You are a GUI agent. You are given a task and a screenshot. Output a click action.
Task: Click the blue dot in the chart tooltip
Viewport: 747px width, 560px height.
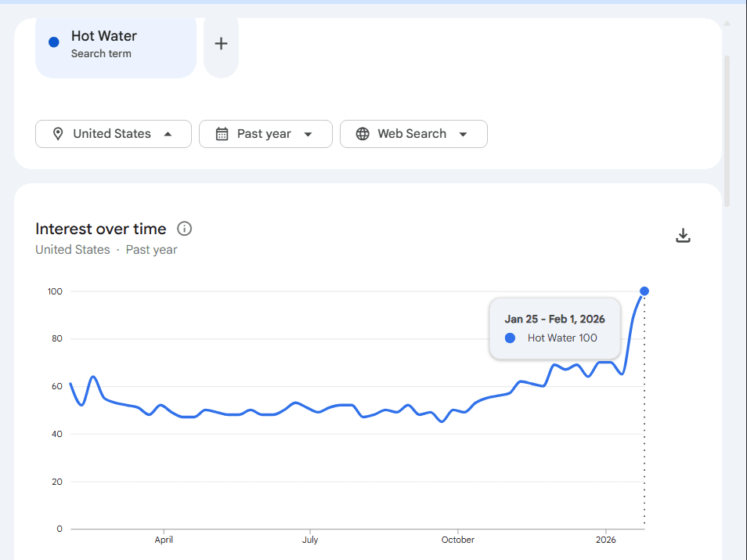510,338
